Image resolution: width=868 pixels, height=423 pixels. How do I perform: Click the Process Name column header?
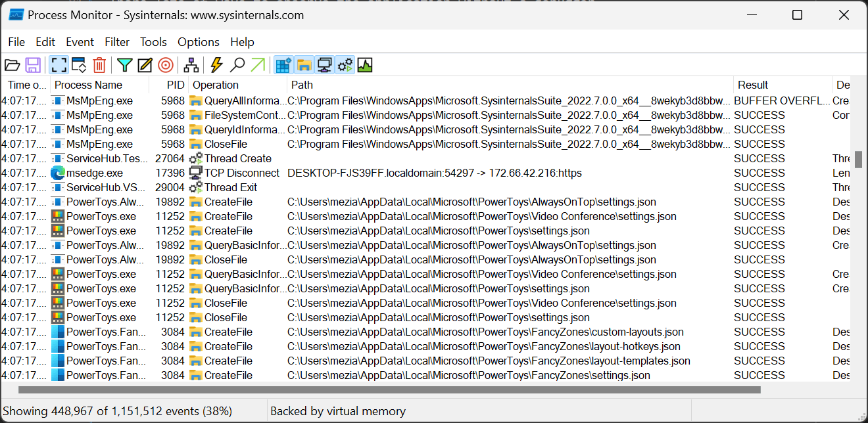(x=88, y=85)
